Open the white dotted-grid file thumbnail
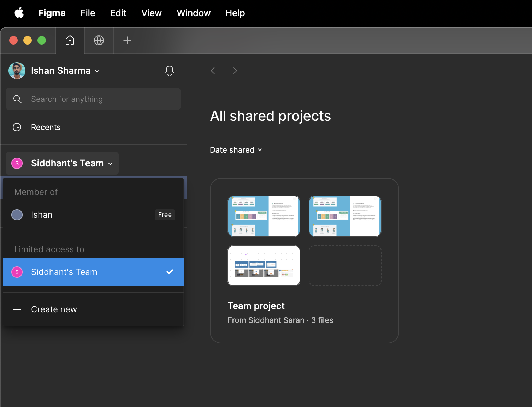The height and width of the screenshot is (407, 532). pyautogui.click(x=264, y=266)
